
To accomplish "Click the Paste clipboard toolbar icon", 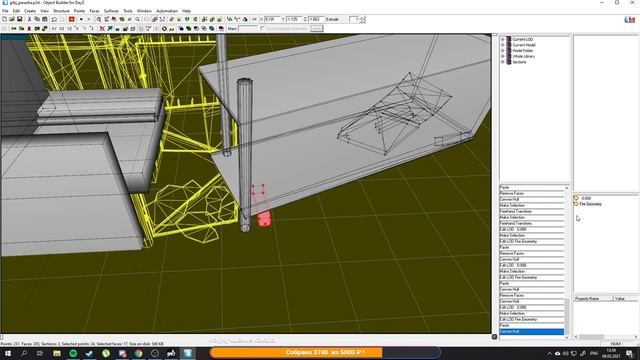I will (44, 19).
